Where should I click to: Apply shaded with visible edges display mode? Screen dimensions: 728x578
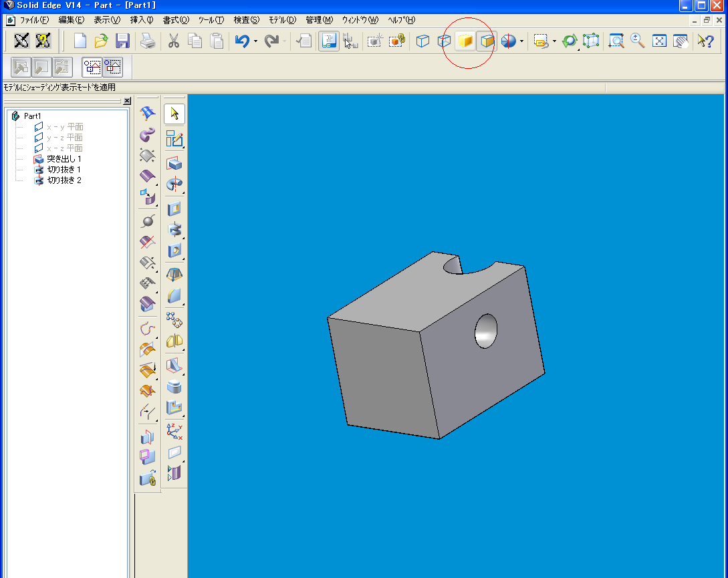pyautogui.click(x=487, y=41)
